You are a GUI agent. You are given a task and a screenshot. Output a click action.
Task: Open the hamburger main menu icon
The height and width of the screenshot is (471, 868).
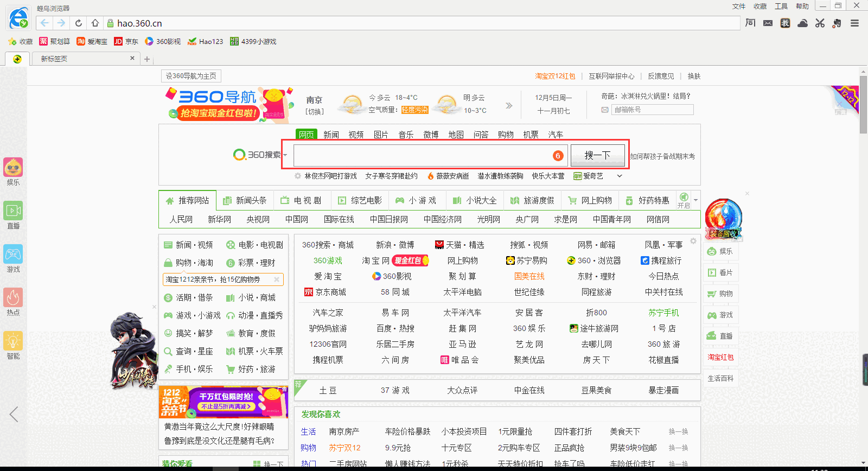click(x=854, y=23)
